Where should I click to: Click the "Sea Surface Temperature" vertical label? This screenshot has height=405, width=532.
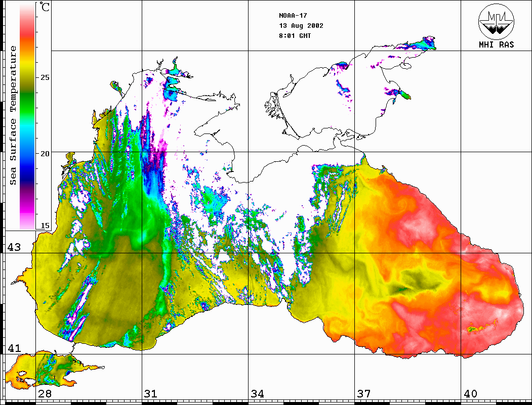(13, 115)
